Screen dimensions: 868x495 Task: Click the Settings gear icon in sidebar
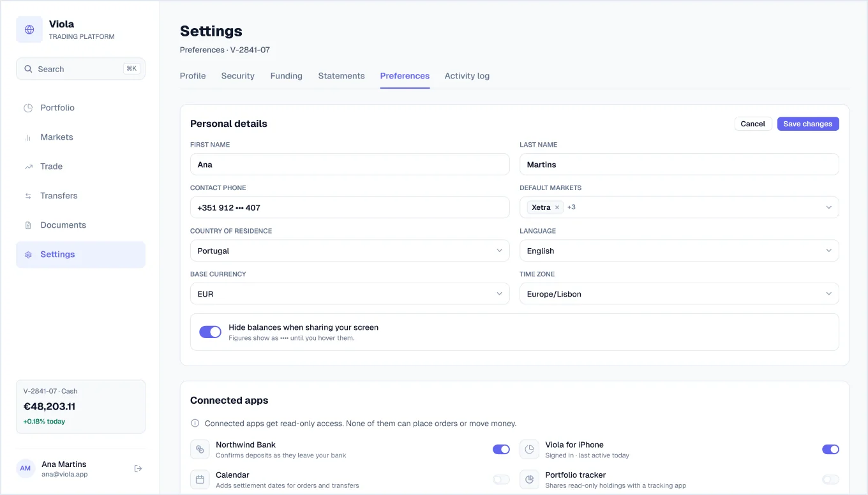coord(28,255)
